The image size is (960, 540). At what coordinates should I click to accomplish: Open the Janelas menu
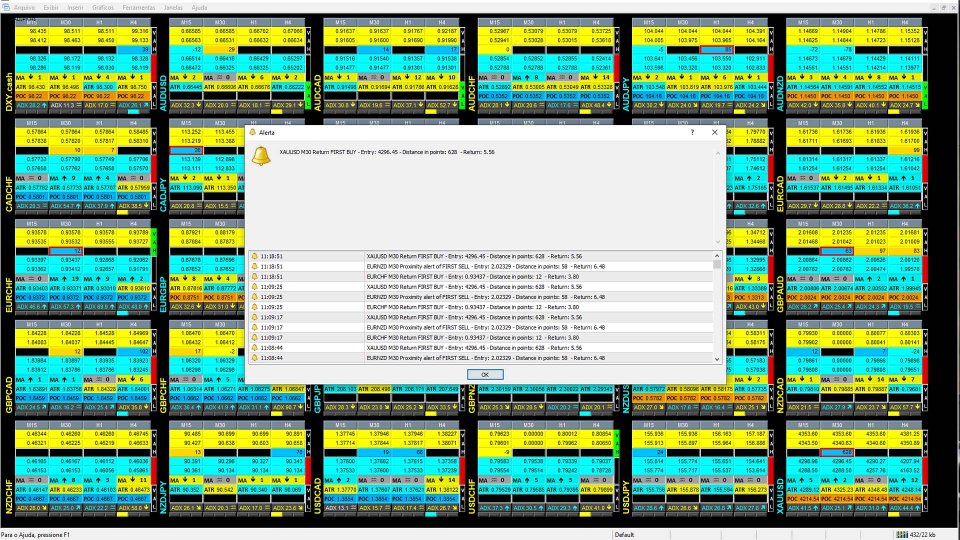[173, 7]
